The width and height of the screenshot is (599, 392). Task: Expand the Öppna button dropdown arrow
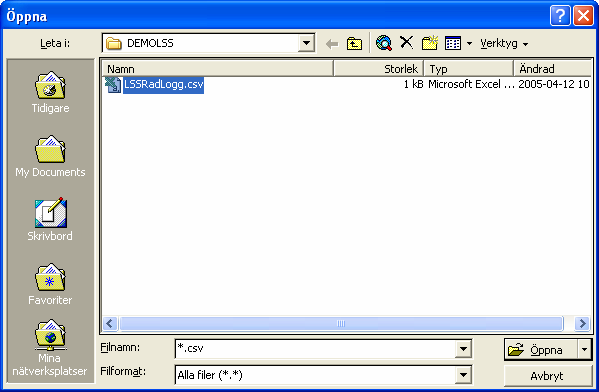pos(584,350)
